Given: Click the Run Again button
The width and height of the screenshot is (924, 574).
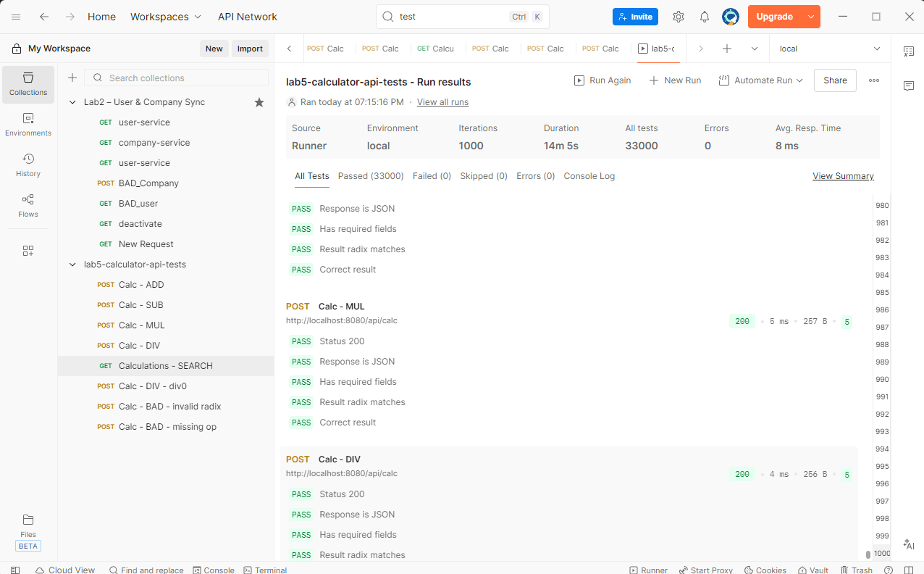Looking at the screenshot, I should pos(602,80).
